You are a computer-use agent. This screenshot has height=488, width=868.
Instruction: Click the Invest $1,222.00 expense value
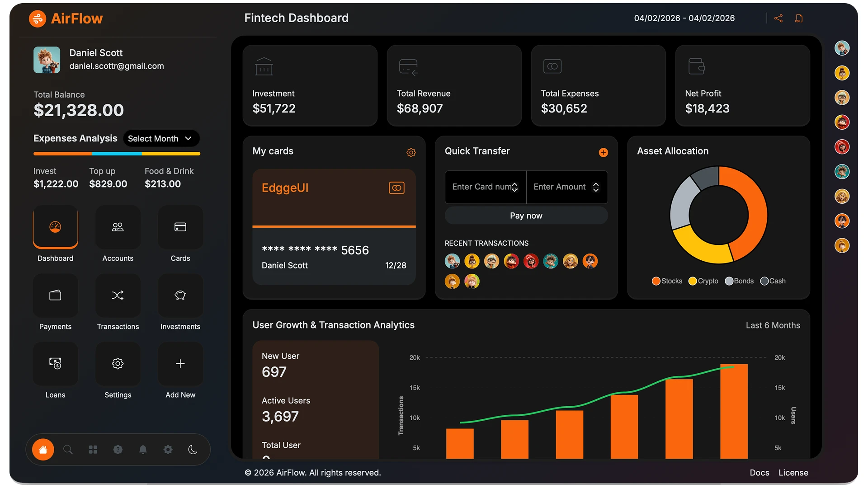pyautogui.click(x=56, y=184)
